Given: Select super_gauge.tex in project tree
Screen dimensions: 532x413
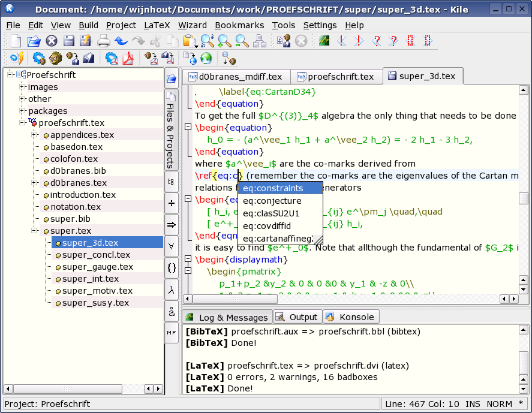Looking at the screenshot, I should pyautogui.click(x=98, y=267).
